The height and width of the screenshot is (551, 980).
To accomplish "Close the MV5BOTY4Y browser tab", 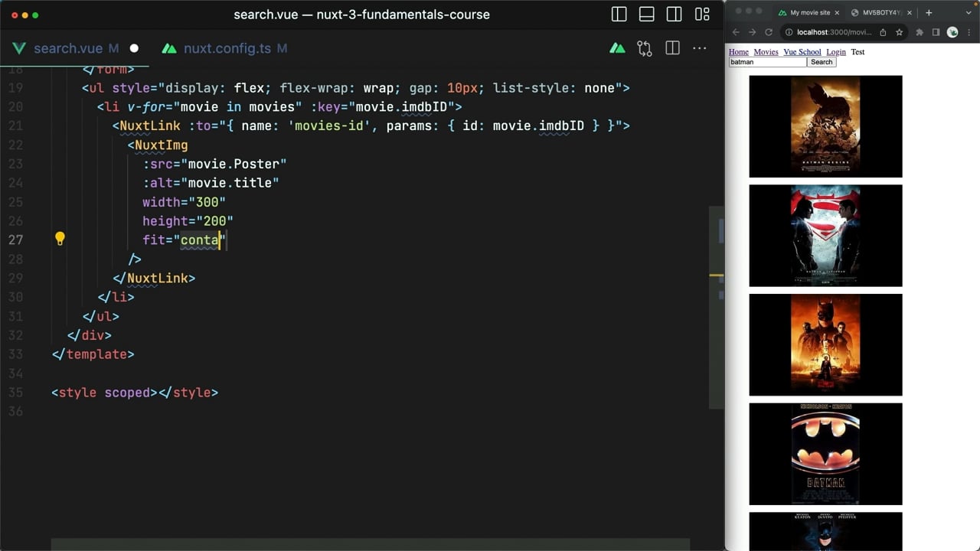I will (909, 12).
